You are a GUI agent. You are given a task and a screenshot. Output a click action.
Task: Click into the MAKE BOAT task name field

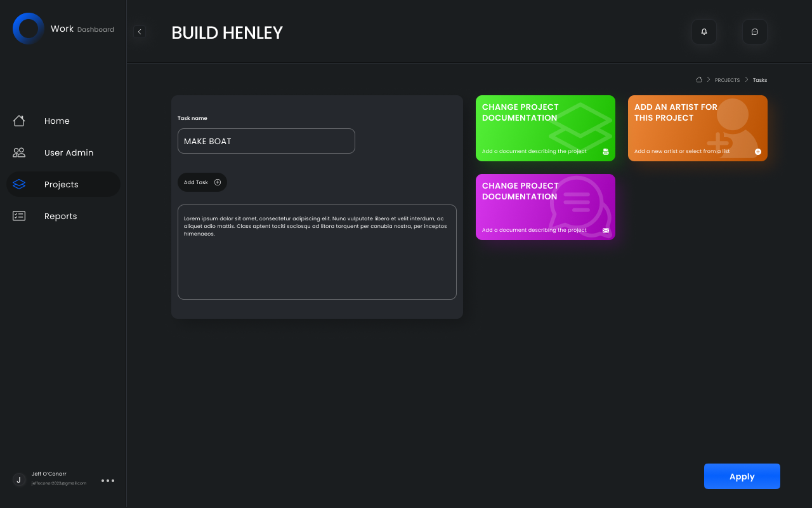pos(266,141)
